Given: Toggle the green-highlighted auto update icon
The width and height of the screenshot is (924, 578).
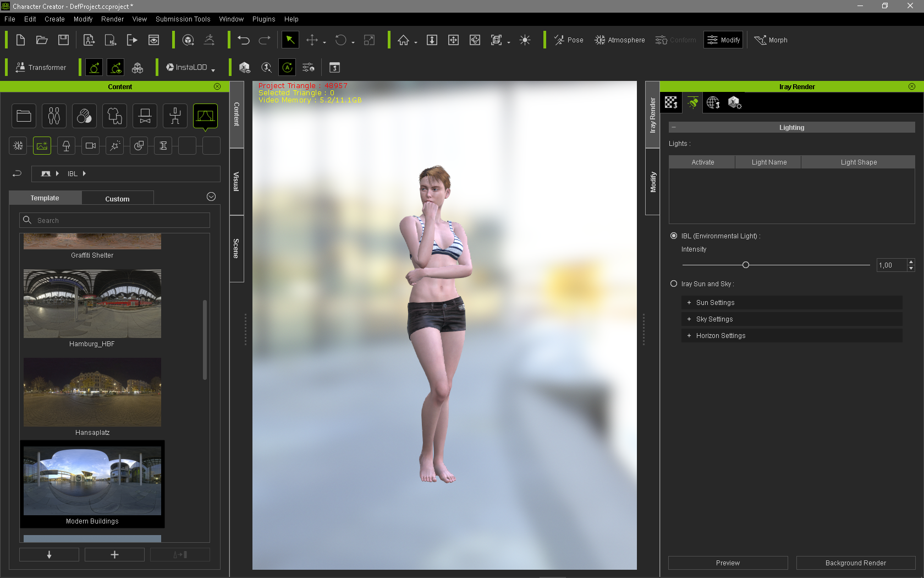Looking at the screenshot, I should [x=287, y=68].
